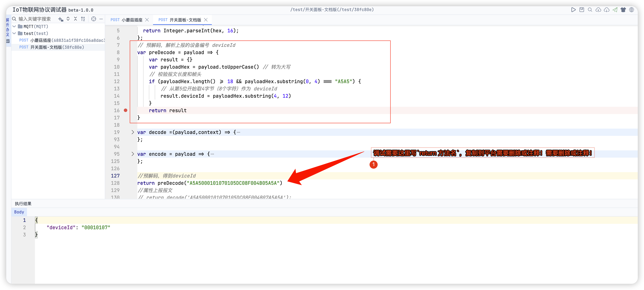The height and width of the screenshot is (290, 644).
Task: Click the green paper plane send icon
Action: click(615, 10)
